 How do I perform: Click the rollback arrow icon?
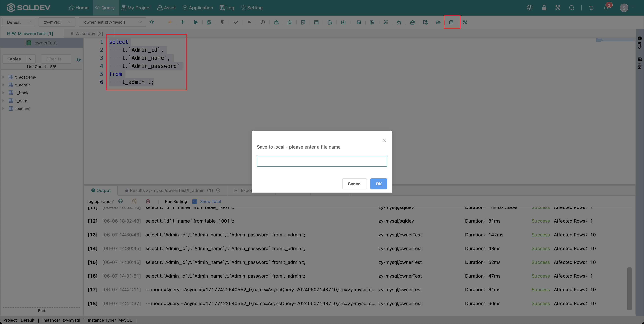249,22
